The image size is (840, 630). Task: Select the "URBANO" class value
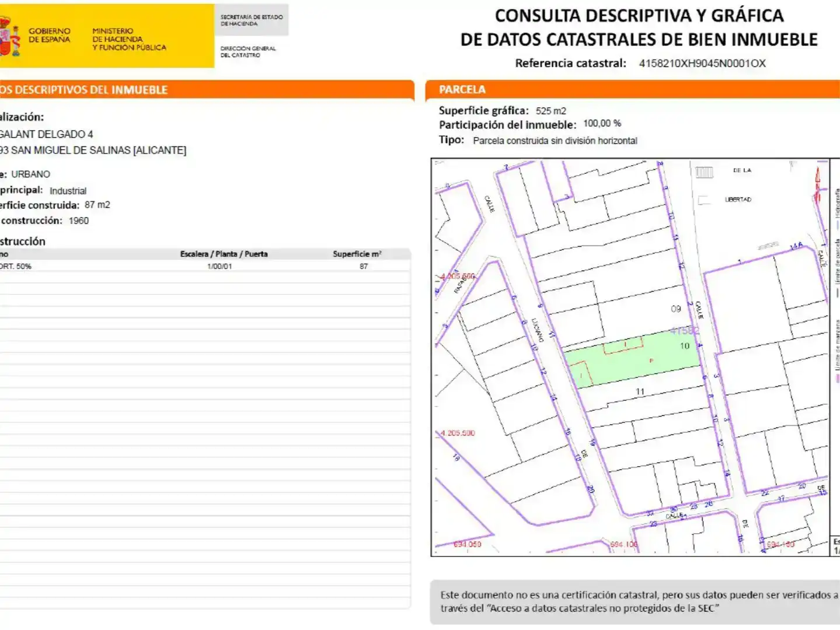tap(31, 174)
